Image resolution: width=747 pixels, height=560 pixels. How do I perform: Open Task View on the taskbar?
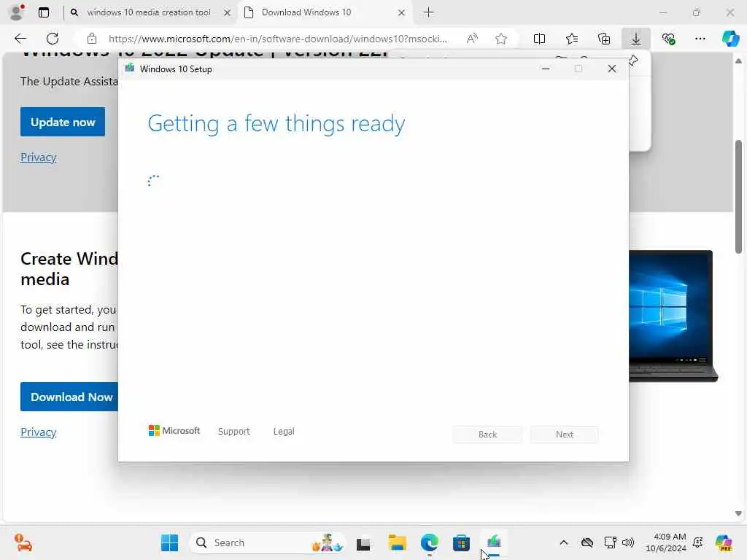[x=363, y=542]
